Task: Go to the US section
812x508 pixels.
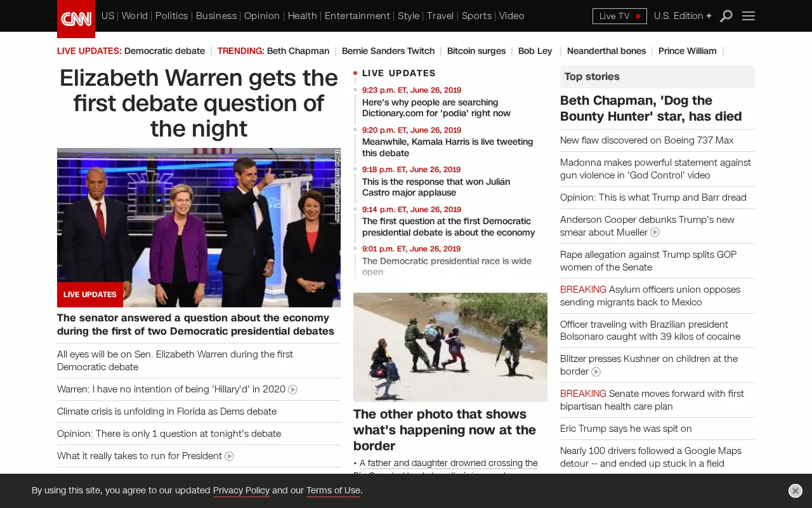Action: pyautogui.click(x=108, y=16)
